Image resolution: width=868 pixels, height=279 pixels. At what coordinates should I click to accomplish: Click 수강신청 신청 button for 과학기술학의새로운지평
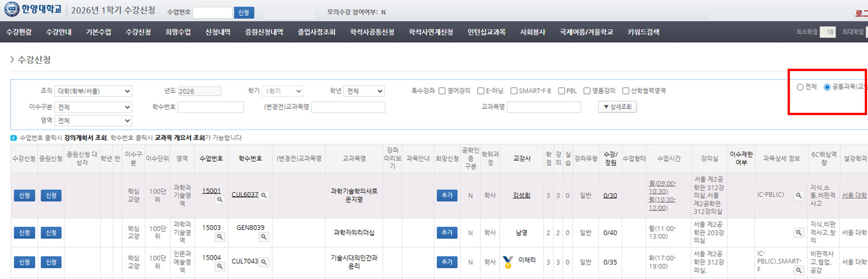[x=24, y=195]
